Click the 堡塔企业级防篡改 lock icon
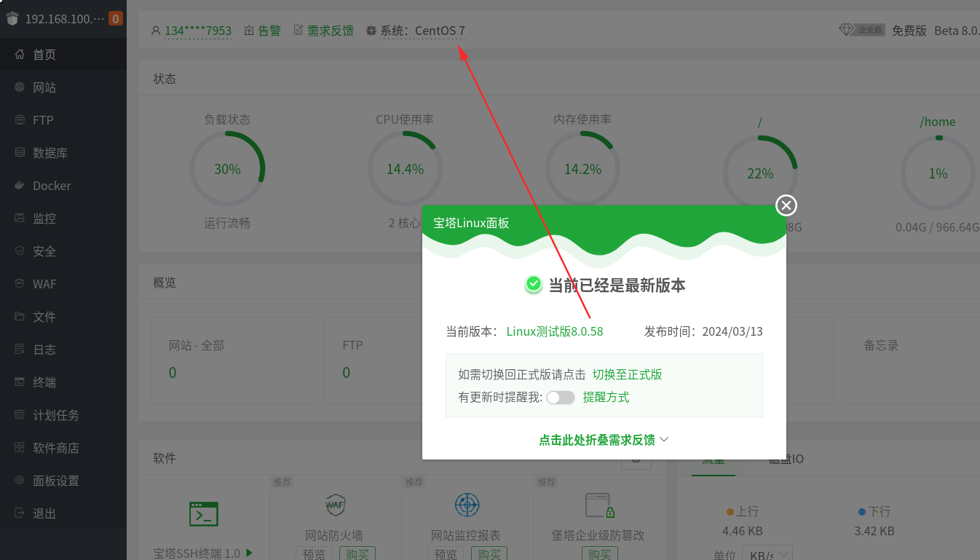 point(600,505)
